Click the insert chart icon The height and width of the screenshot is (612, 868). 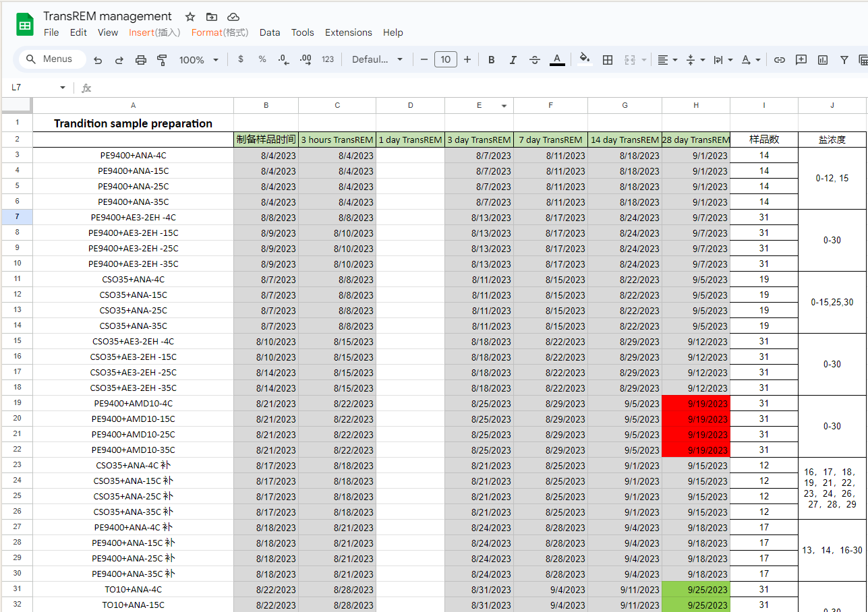point(822,60)
